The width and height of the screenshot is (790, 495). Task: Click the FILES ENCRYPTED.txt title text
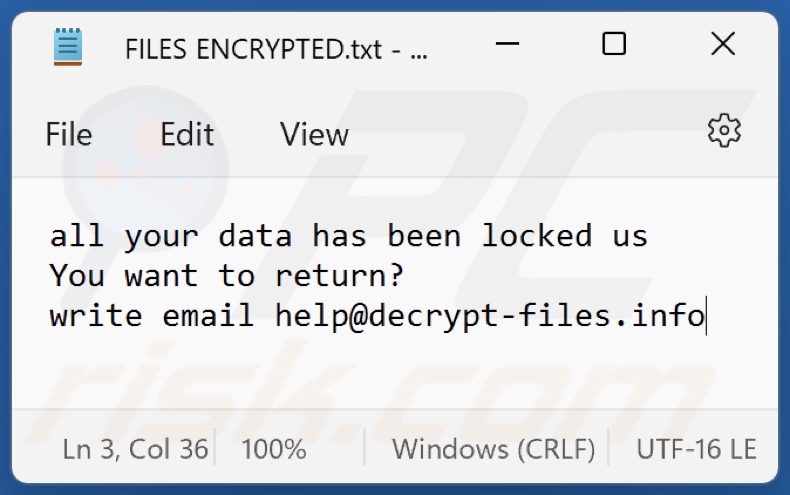pos(276,49)
